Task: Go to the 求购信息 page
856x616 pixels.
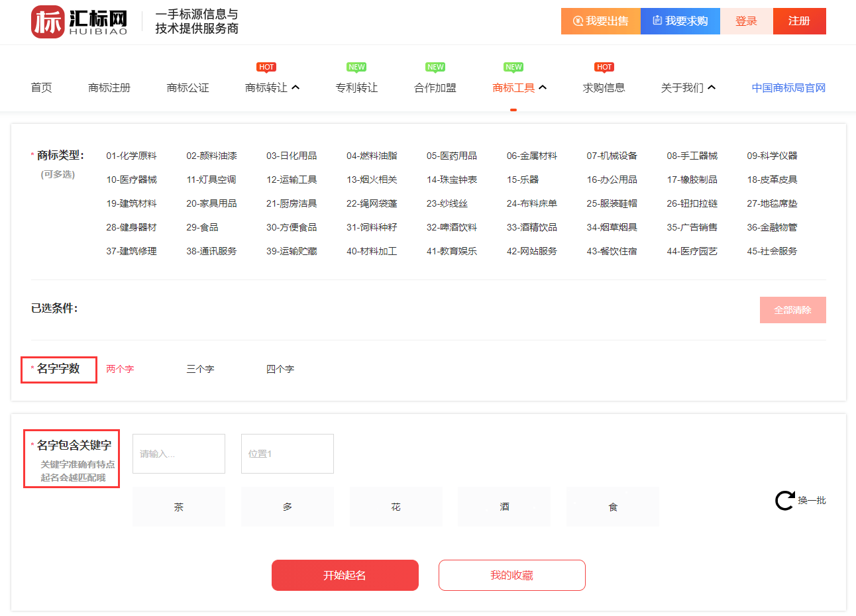Action: (x=604, y=87)
